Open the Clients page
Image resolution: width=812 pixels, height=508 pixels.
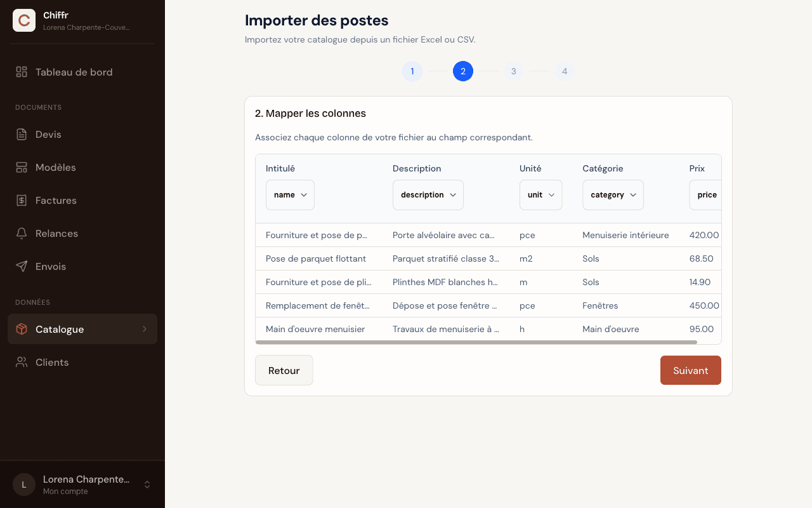(x=82, y=362)
